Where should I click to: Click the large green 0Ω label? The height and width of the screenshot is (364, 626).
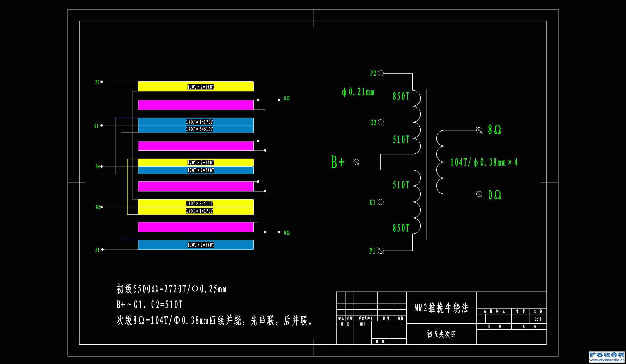495,194
